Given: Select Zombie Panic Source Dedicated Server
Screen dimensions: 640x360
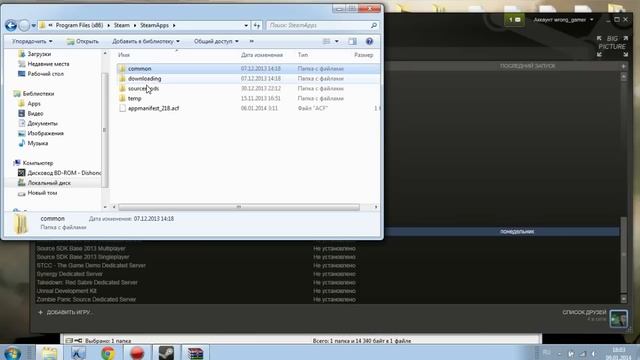Looking at the screenshot, I should coord(86,300).
